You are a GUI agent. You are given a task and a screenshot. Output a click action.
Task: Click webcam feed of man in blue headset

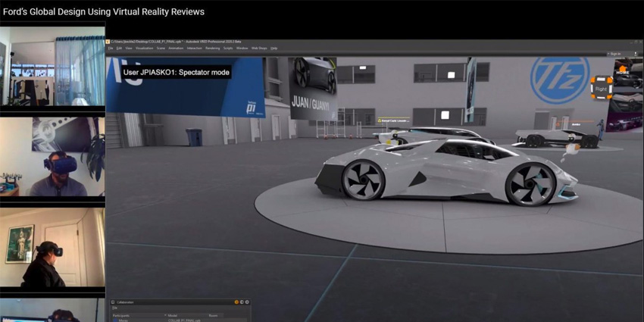[x=52, y=157]
